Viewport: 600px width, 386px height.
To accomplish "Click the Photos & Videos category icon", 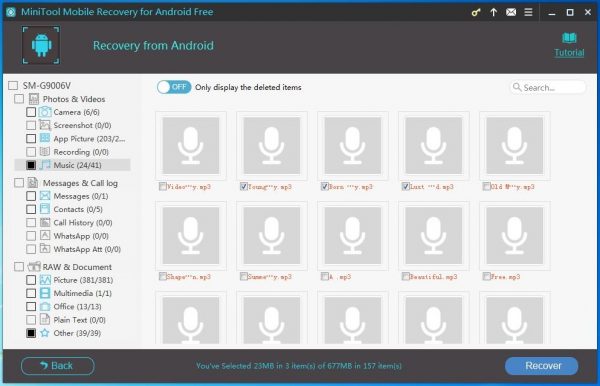I will click(34, 99).
